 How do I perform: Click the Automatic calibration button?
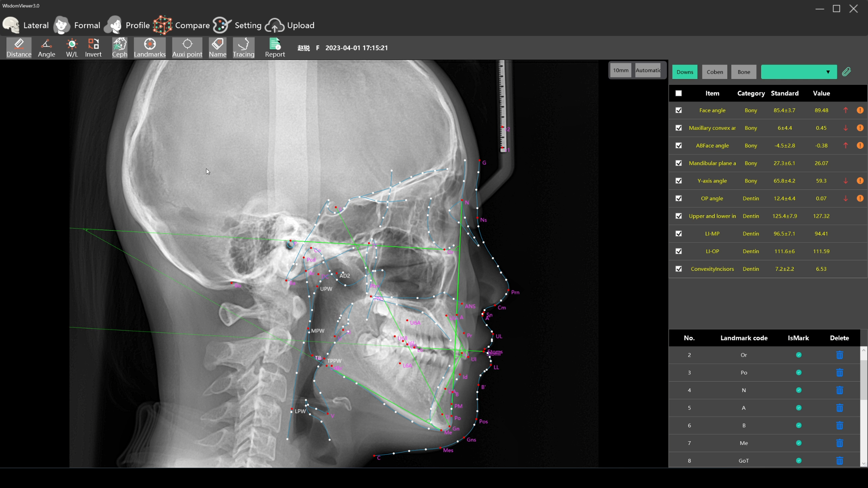[x=648, y=70]
